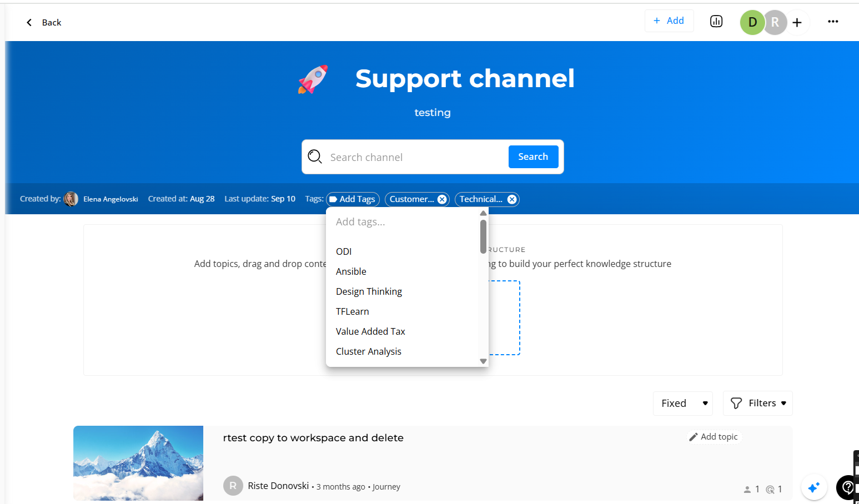This screenshot has height=504, width=859.
Task: Click the Add button in header
Action: pos(669,21)
